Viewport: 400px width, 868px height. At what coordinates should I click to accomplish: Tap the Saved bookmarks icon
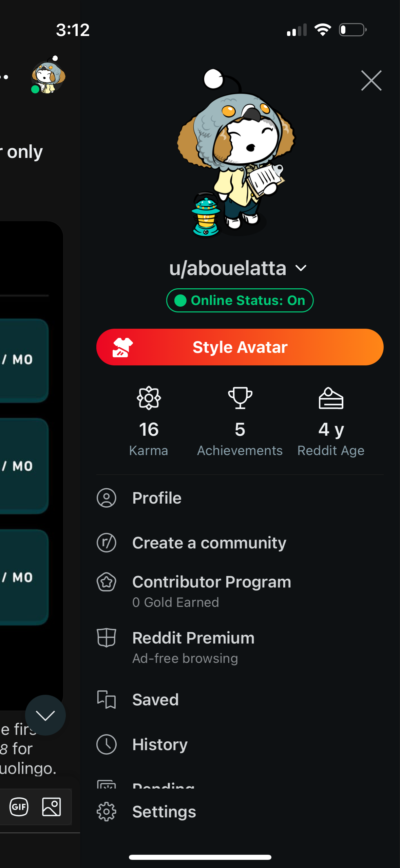pyautogui.click(x=107, y=700)
